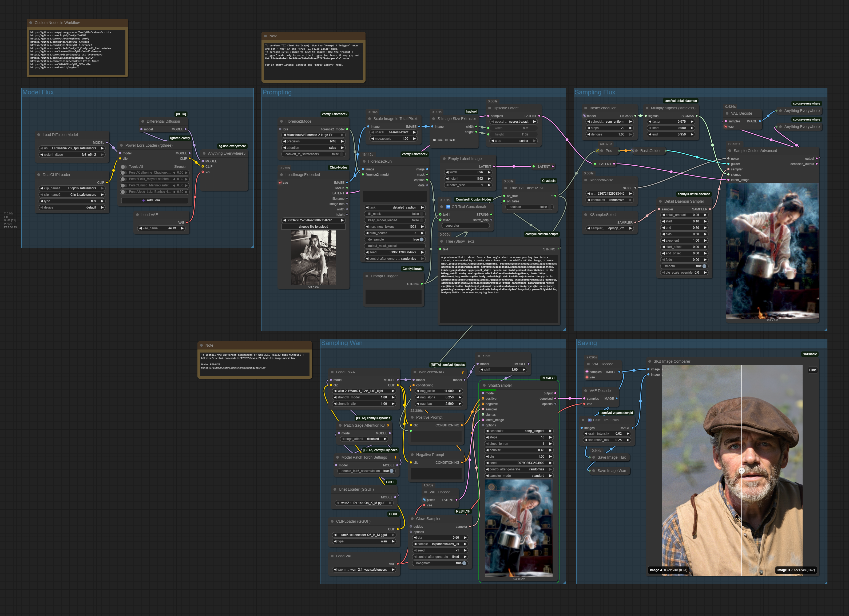Switch on Toggle All in Power Lora Loader

[x=124, y=167]
